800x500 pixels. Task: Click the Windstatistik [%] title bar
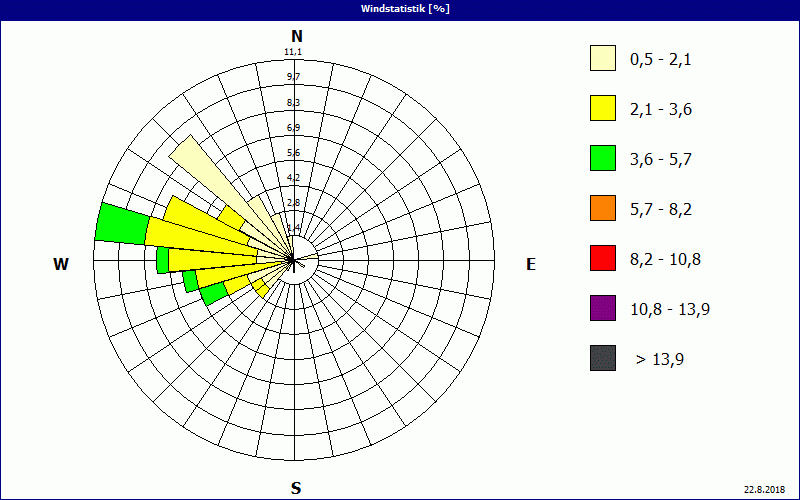tap(400, 8)
